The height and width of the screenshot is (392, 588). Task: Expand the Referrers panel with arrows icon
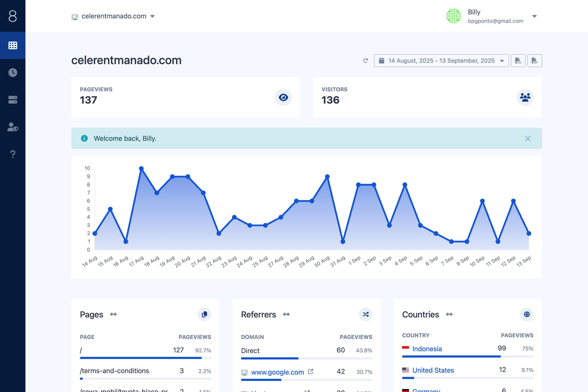pyautogui.click(x=286, y=314)
